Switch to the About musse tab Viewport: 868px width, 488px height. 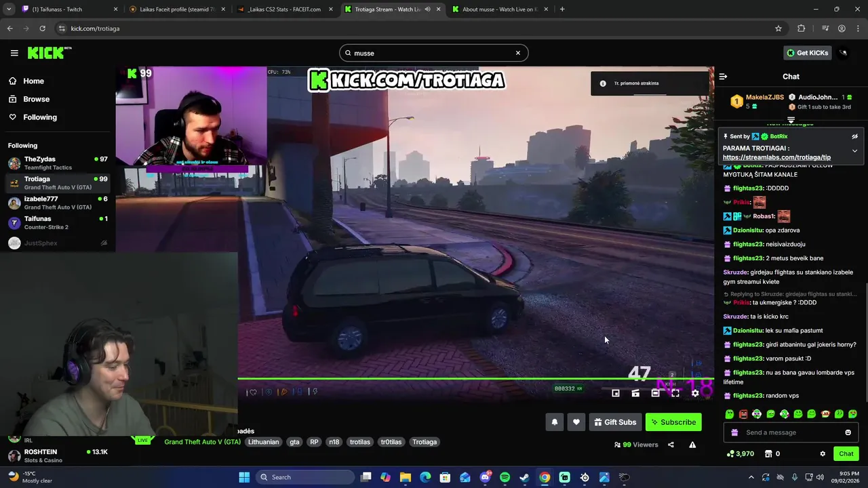[500, 9]
